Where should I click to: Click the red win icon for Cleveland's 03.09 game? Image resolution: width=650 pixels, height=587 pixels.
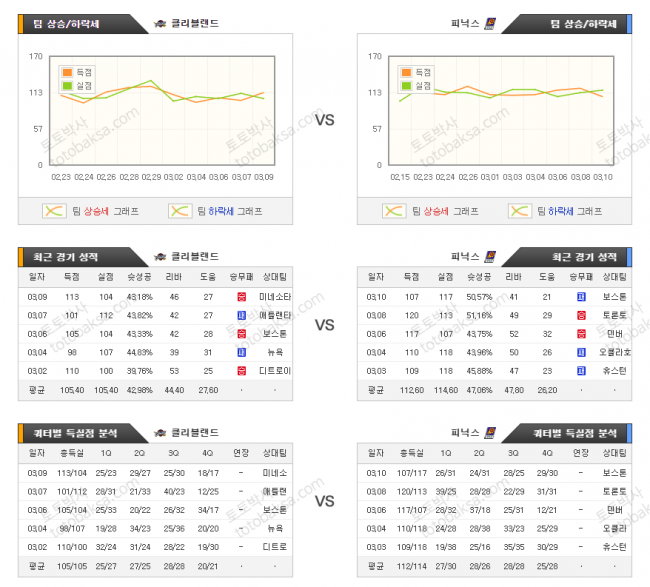pos(241,297)
